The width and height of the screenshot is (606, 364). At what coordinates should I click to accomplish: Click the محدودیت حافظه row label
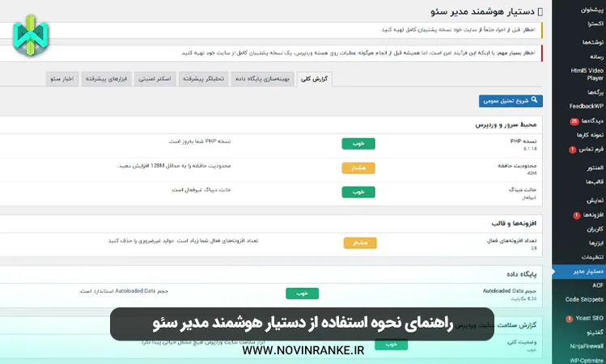click(517, 166)
